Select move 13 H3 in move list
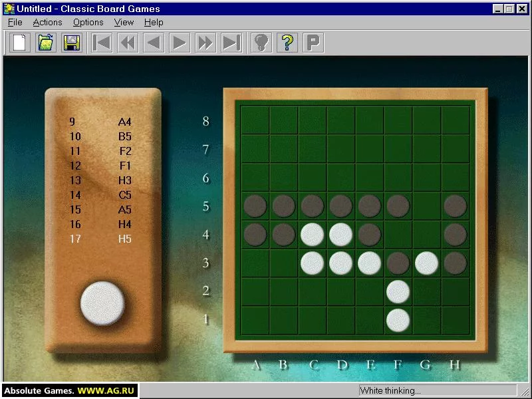The width and height of the screenshot is (532, 399). coord(100,180)
